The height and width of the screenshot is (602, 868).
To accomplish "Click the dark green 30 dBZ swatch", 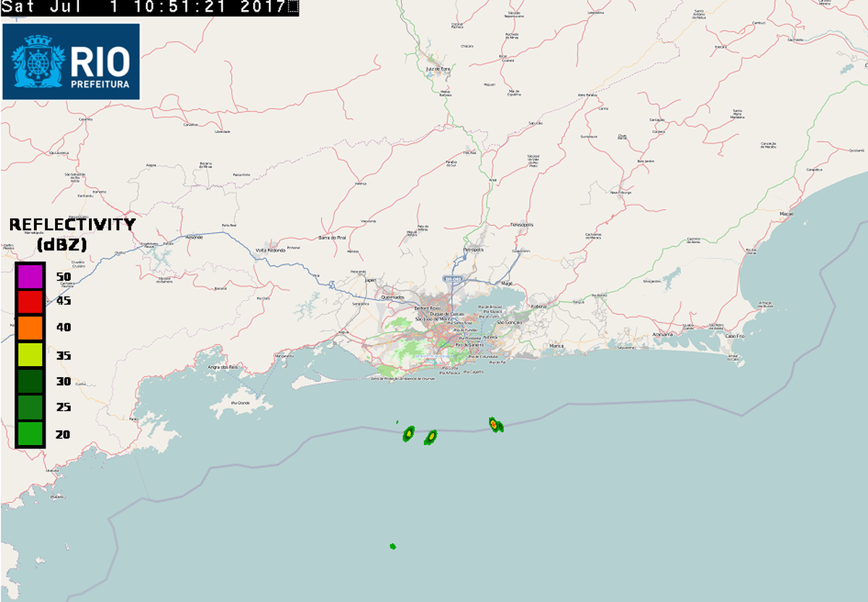I will (30, 381).
